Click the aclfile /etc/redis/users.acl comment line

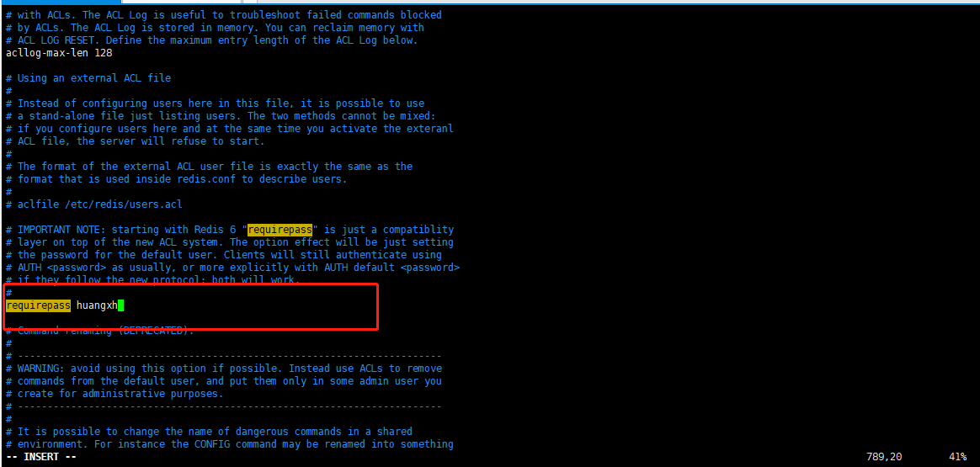click(93, 204)
